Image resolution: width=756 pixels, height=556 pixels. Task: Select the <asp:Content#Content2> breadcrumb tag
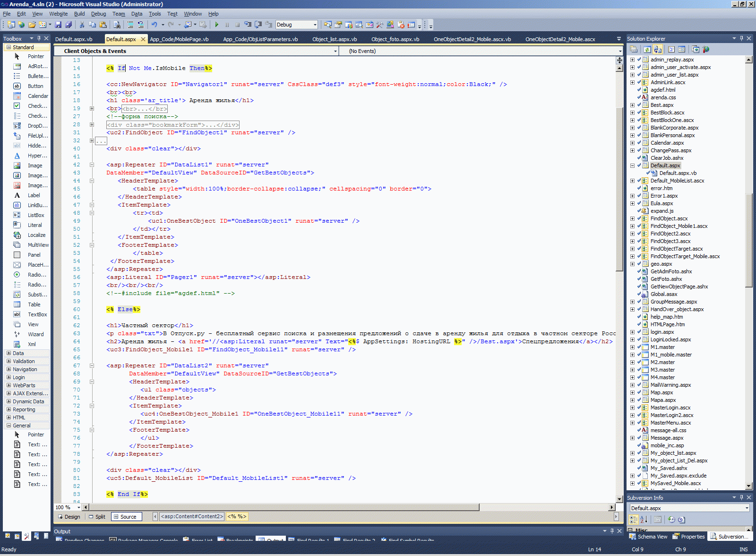(x=191, y=516)
